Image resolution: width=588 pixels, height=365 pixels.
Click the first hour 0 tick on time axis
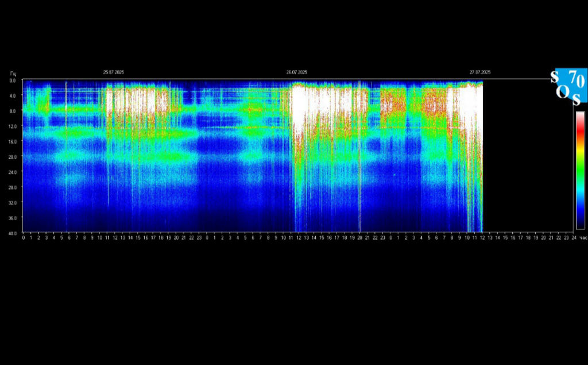click(23, 237)
